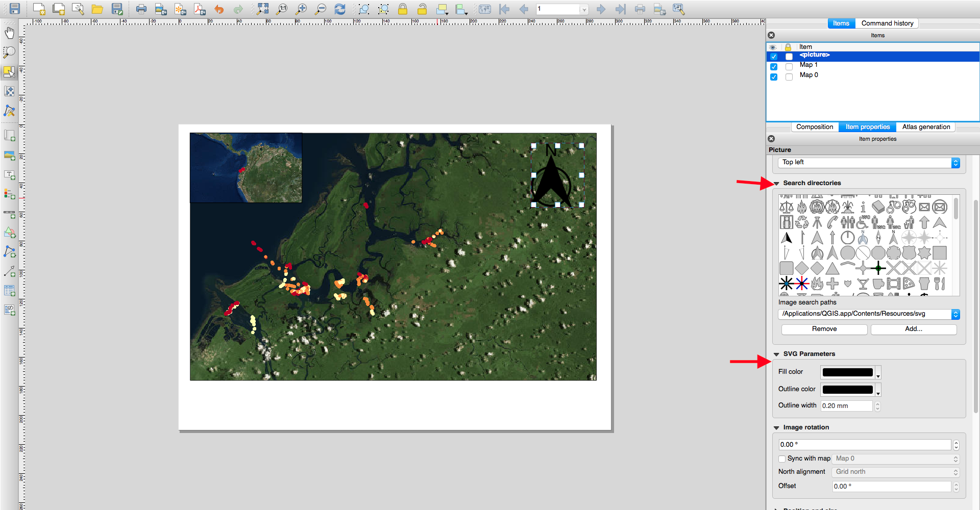The height and width of the screenshot is (510, 980).
Task: Open the image search paths dropdown
Action: point(869,314)
